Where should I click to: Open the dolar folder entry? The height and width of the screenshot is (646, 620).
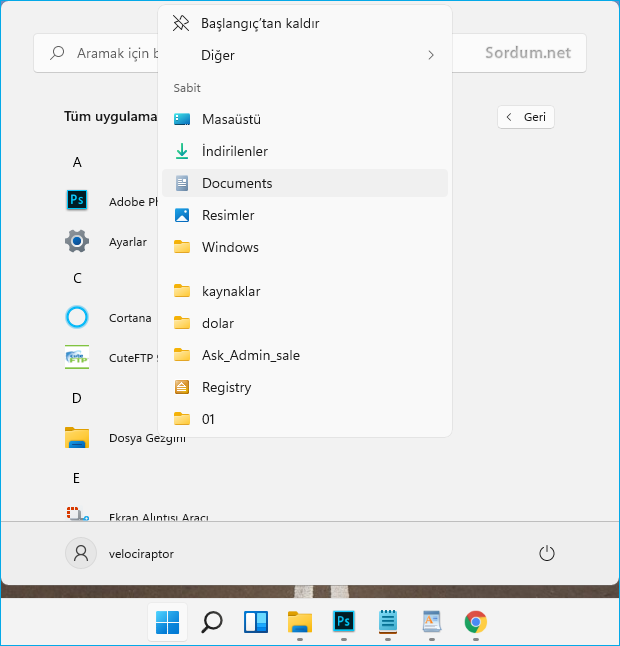pyautogui.click(x=305, y=323)
